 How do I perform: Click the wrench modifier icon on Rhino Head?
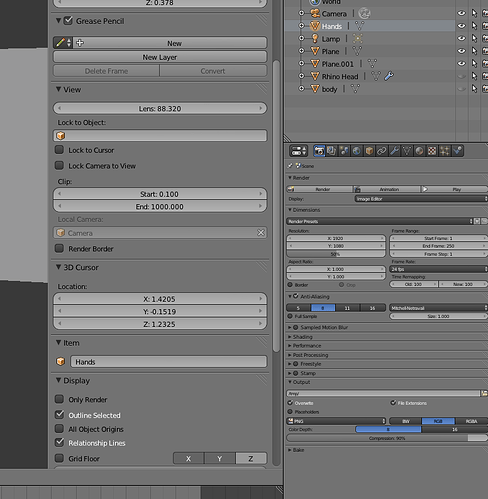coord(389,76)
